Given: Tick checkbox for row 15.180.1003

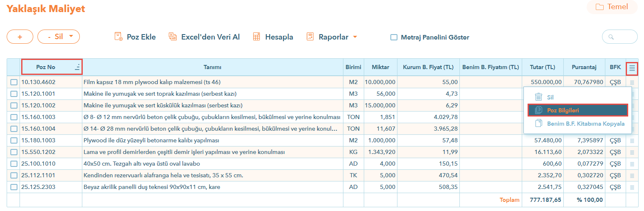Looking at the screenshot, I should point(14,141).
